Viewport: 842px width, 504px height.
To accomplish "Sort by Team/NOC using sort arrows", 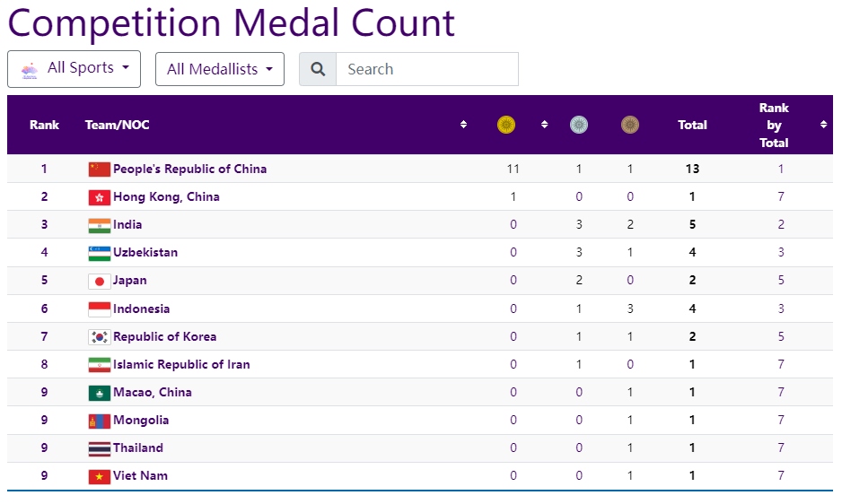I will tap(463, 125).
